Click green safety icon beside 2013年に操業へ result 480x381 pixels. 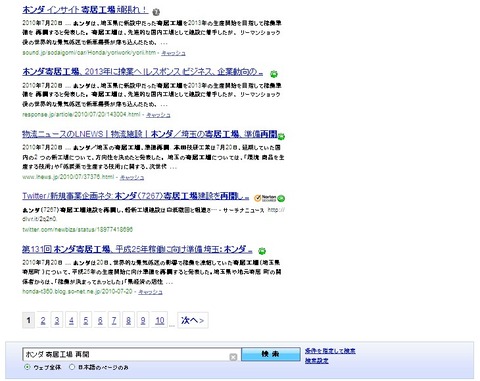click(x=274, y=74)
